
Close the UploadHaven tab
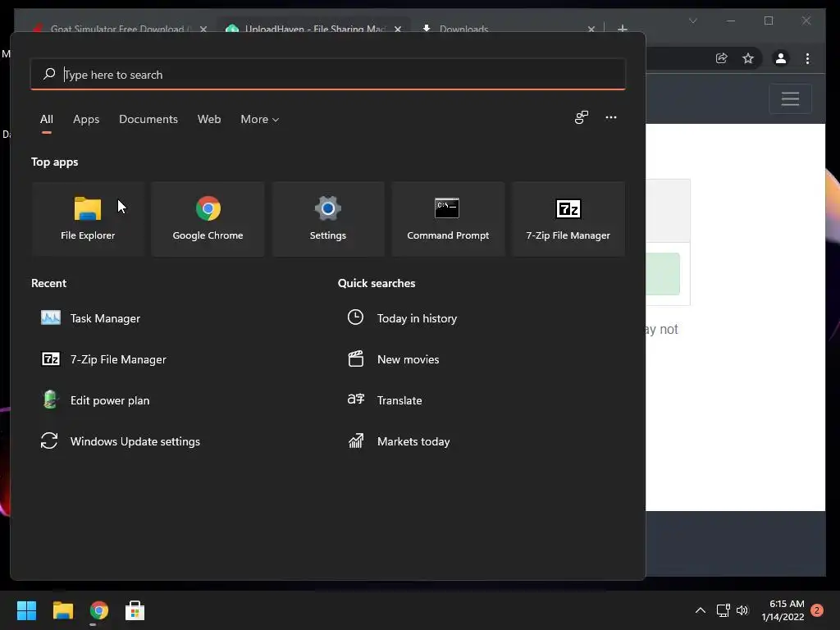(398, 29)
